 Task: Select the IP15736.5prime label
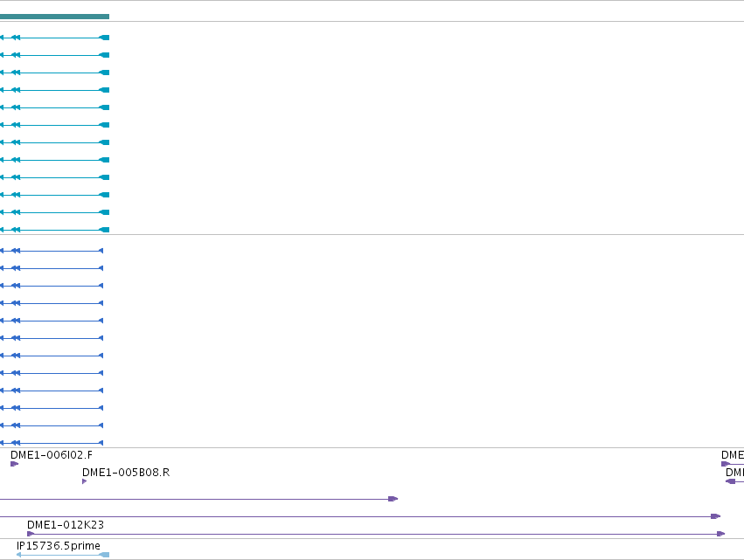59,546
